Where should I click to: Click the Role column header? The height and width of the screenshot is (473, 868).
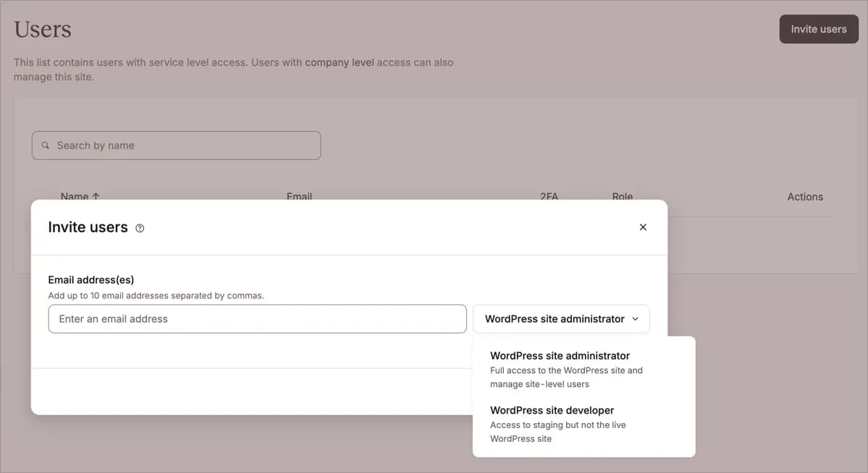(622, 196)
